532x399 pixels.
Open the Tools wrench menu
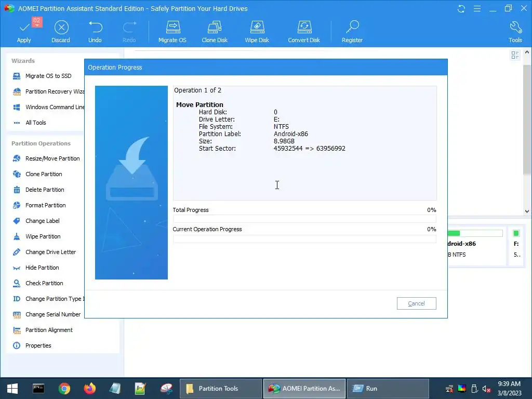click(515, 31)
